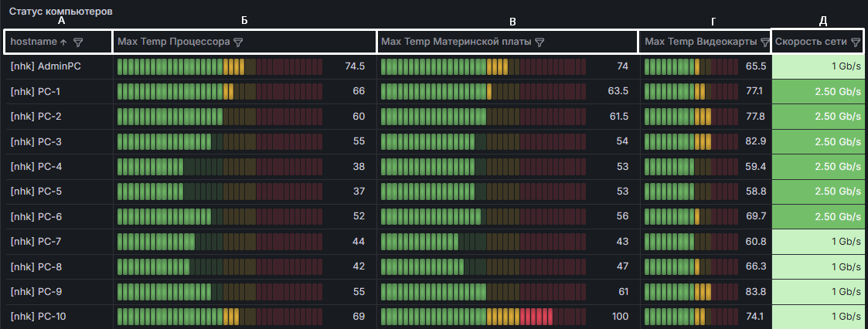Click the PC-9 video card temperature gauge bar
This screenshot has width=868, height=329.
pyautogui.click(x=692, y=291)
